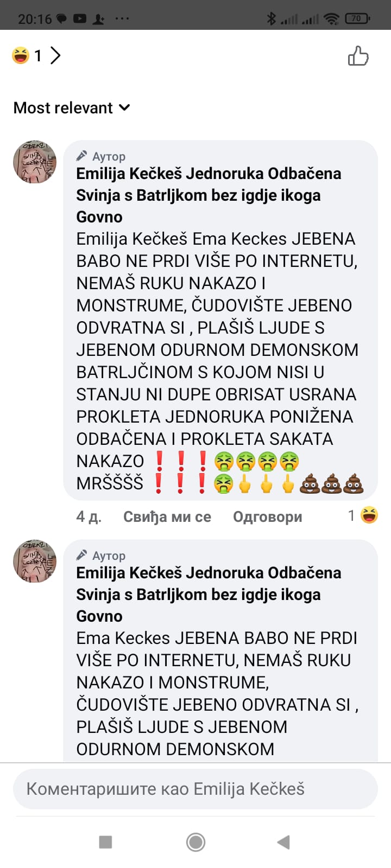Open author name link in second comment

coord(209,595)
